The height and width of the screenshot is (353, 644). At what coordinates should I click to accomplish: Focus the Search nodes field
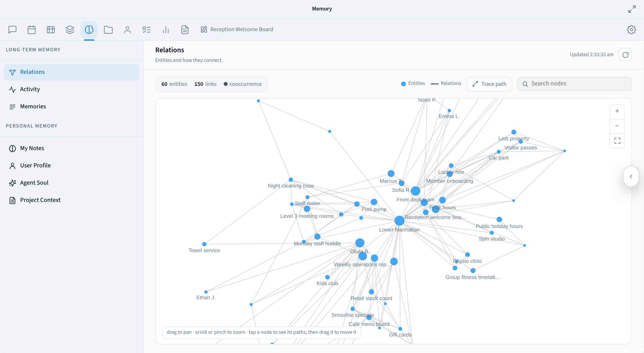tap(574, 84)
